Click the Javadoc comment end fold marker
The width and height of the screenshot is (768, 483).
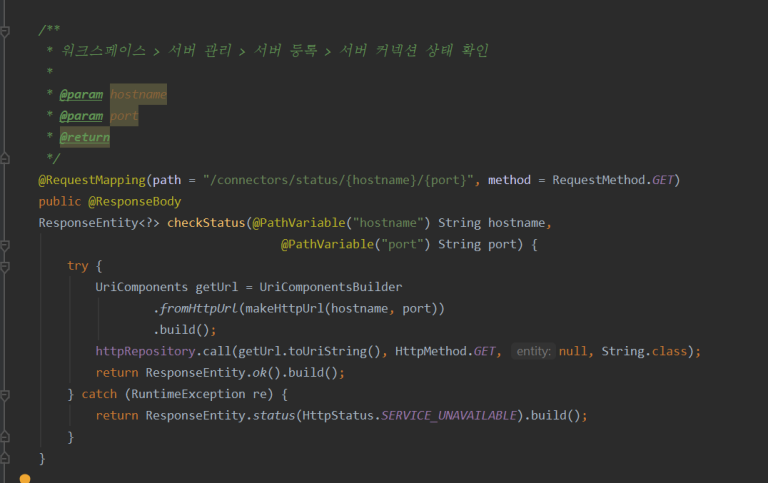[5, 158]
